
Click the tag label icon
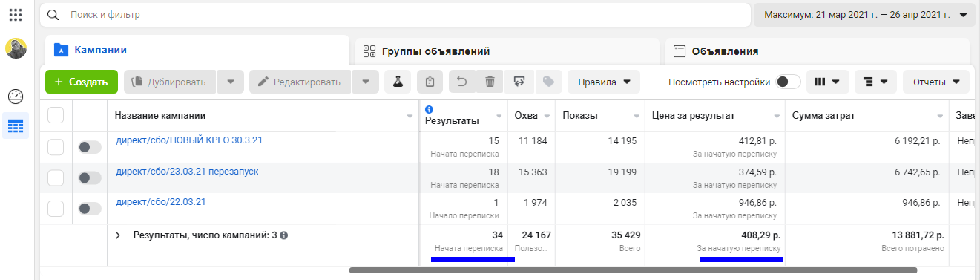pyautogui.click(x=548, y=82)
